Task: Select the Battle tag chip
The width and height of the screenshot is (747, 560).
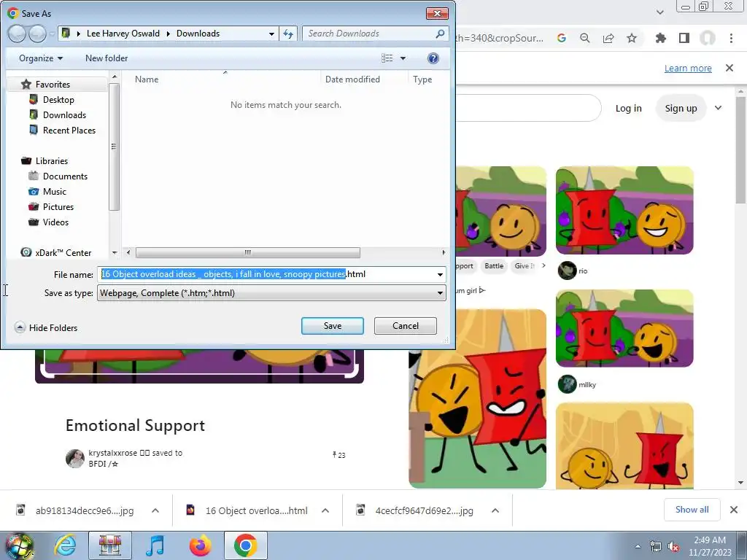Action: 494,265
